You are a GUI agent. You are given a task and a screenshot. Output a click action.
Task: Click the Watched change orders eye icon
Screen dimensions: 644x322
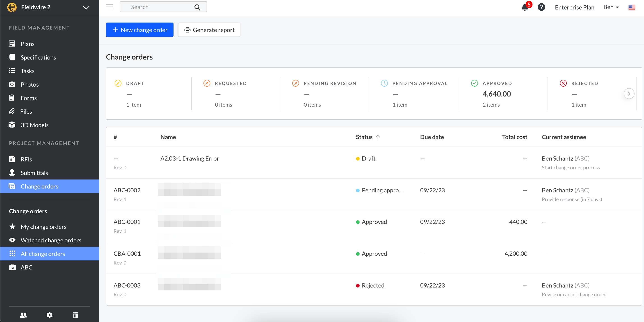12,240
